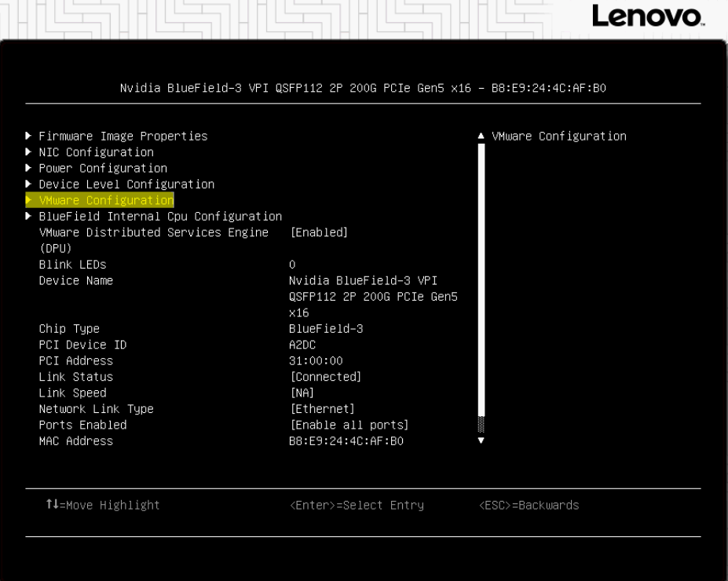Click Blink LEDs label
Screen dimensions: 728x581
coord(72,265)
